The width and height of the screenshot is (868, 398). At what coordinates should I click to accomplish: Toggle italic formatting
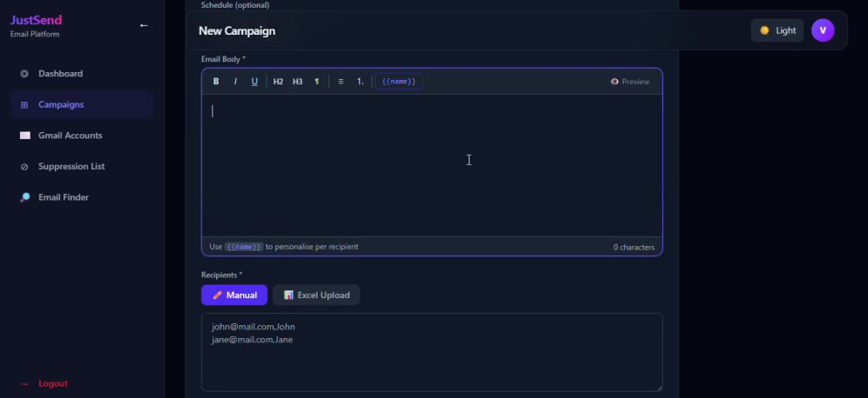(235, 82)
